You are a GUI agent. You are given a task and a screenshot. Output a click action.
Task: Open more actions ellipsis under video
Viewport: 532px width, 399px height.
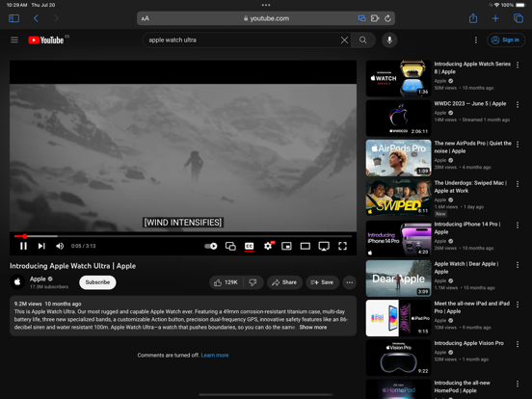(x=350, y=282)
